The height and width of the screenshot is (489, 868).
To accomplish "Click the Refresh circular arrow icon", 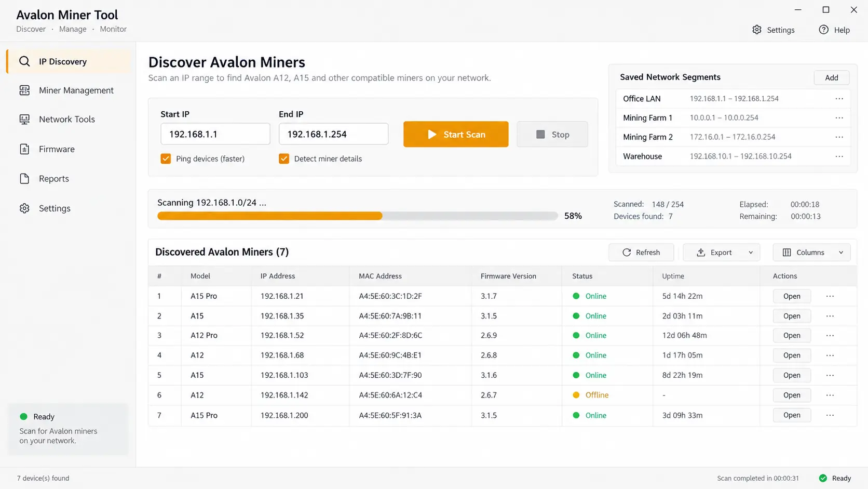I will click(x=627, y=253).
